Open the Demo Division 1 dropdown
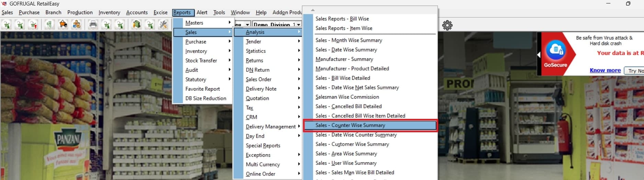644x180 pixels. 299,24
